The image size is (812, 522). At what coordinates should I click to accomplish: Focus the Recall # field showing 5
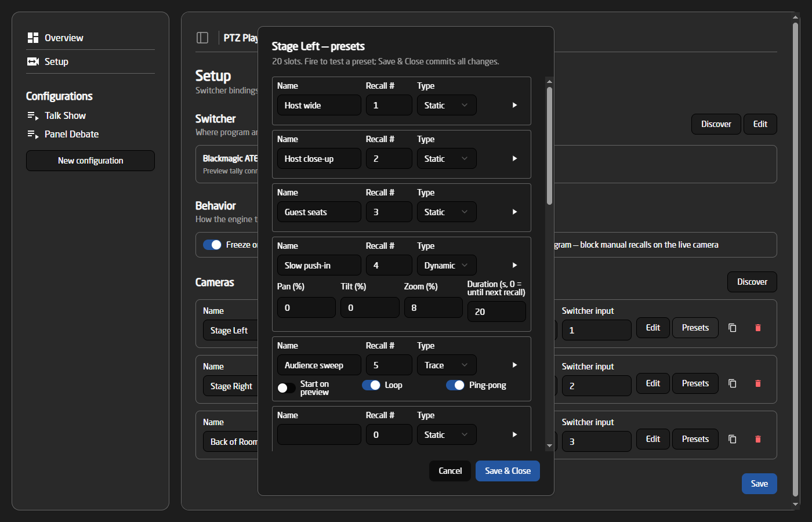(389, 365)
